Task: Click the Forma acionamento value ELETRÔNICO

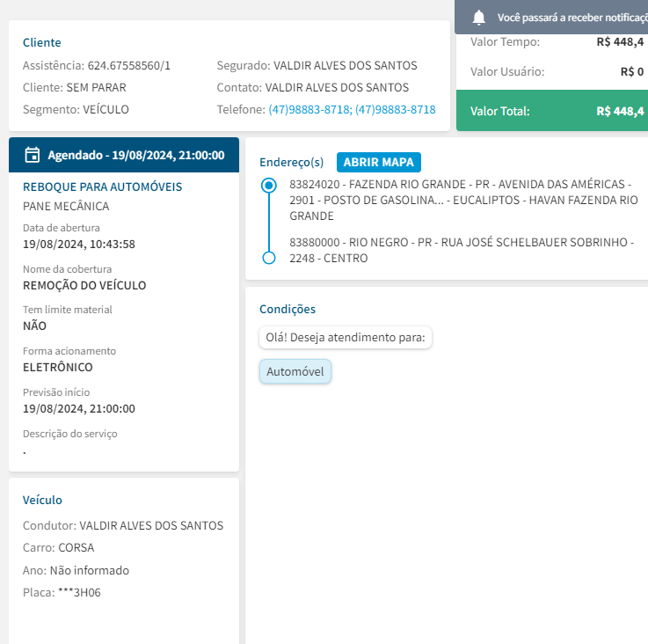Action: tap(58, 367)
